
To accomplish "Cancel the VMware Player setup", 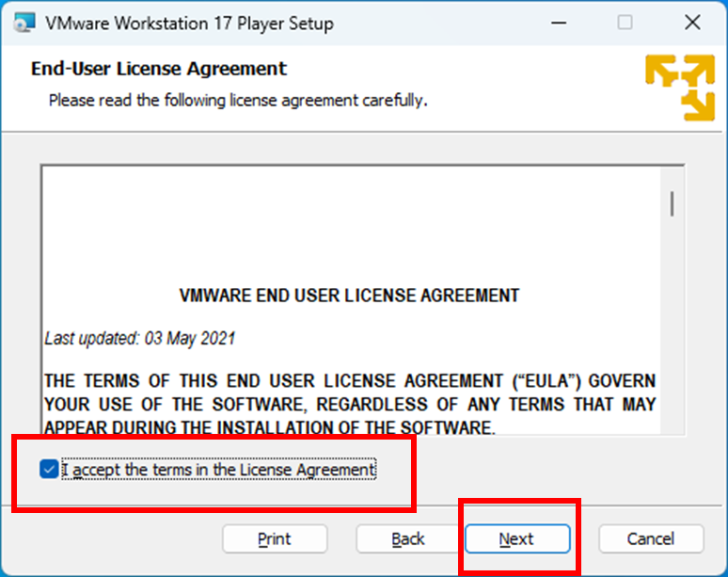I will pyautogui.click(x=651, y=539).
